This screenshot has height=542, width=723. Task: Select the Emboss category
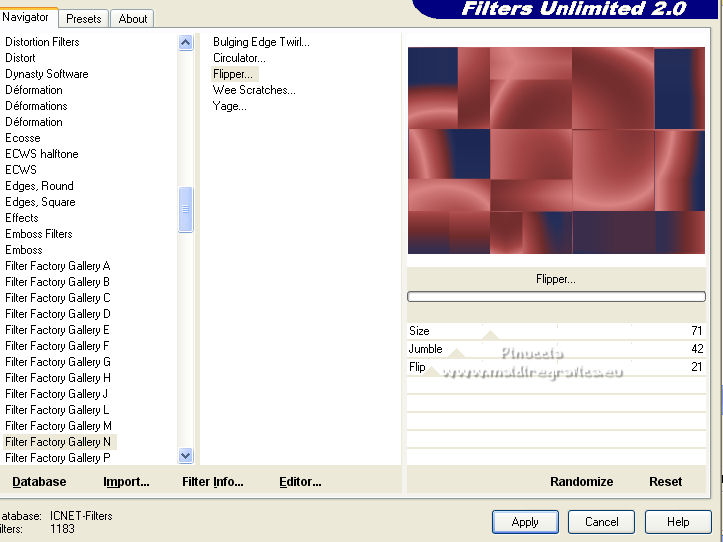(x=24, y=250)
